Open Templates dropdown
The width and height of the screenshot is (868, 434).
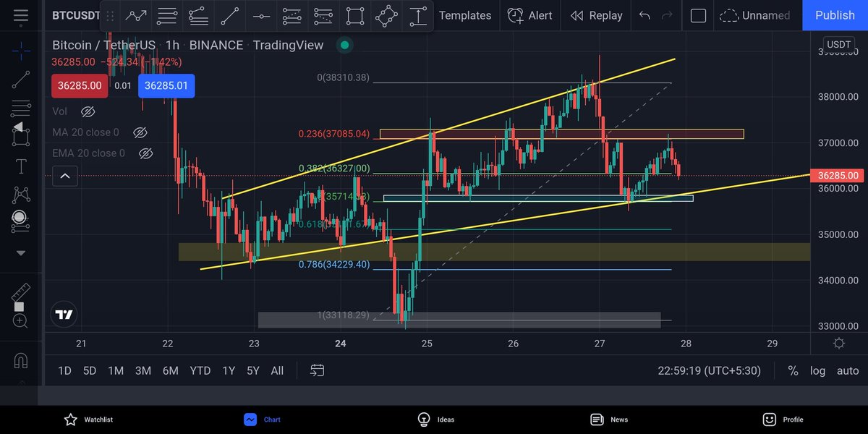coord(465,15)
